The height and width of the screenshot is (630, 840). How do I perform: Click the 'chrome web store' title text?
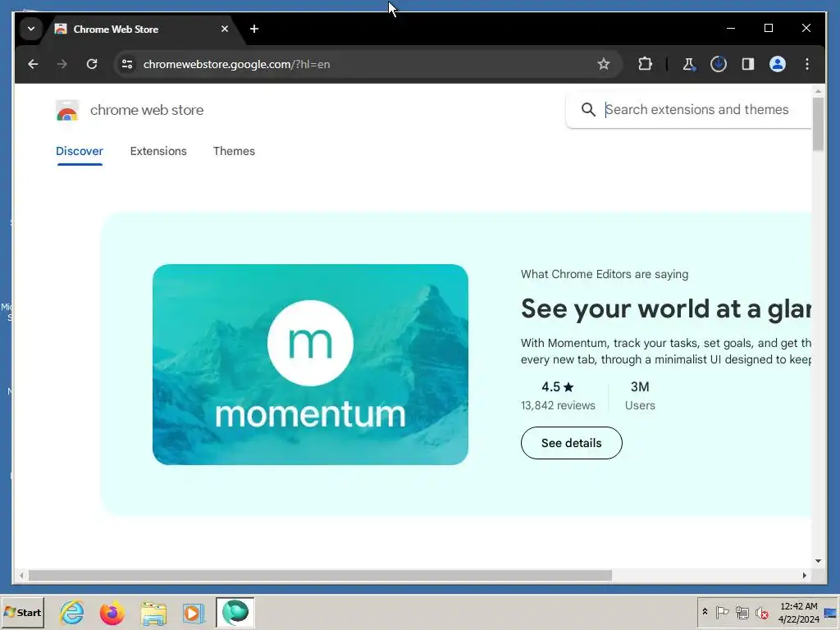pyautogui.click(x=147, y=111)
